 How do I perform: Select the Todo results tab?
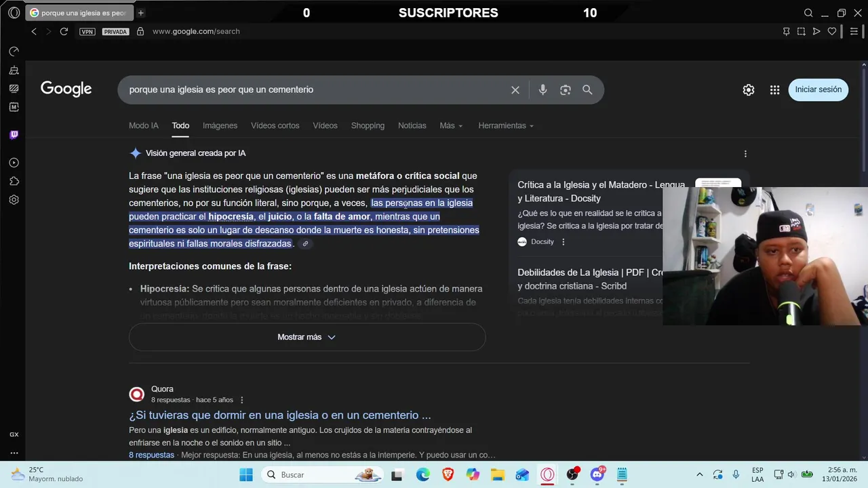click(180, 125)
